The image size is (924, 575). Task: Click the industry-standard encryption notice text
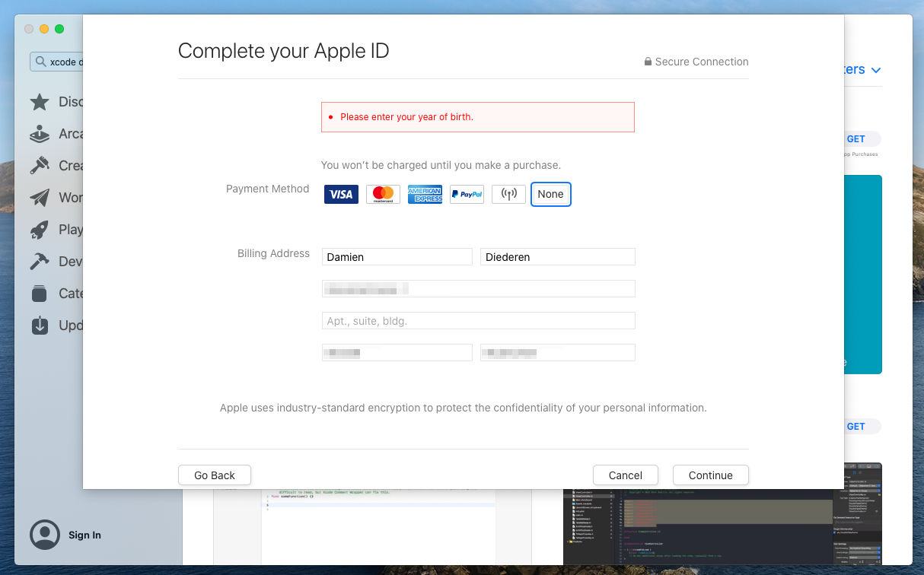pos(464,408)
